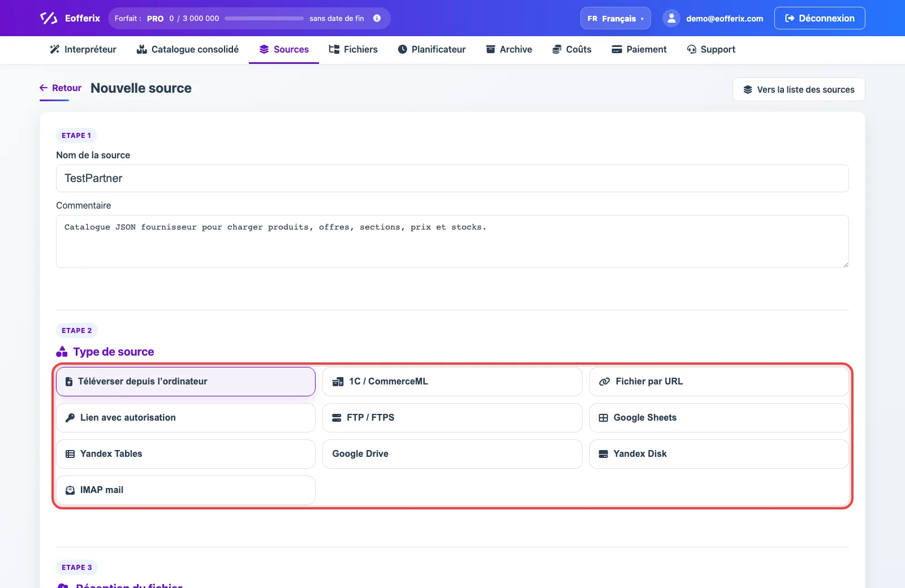Viewport: 905px width, 588px height.
Task: Go to Catalogue consolidé tab
Action: [x=188, y=49]
